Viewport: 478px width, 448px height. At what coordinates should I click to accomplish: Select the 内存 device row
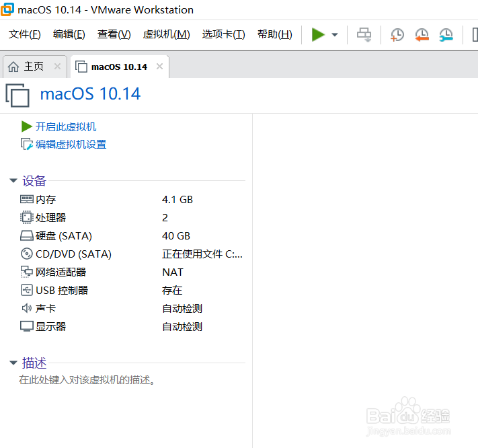click(132, 200)
